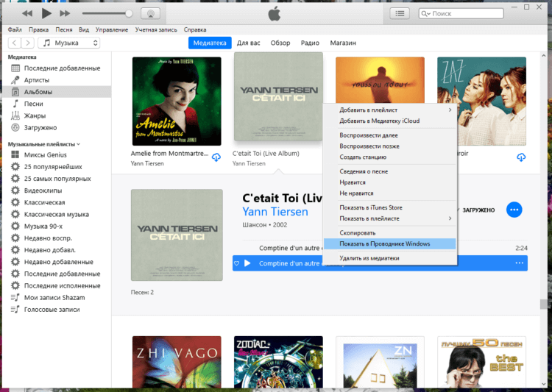Play the selected Comptine d'un autre song
552x392 pixels.
[247, 263]
